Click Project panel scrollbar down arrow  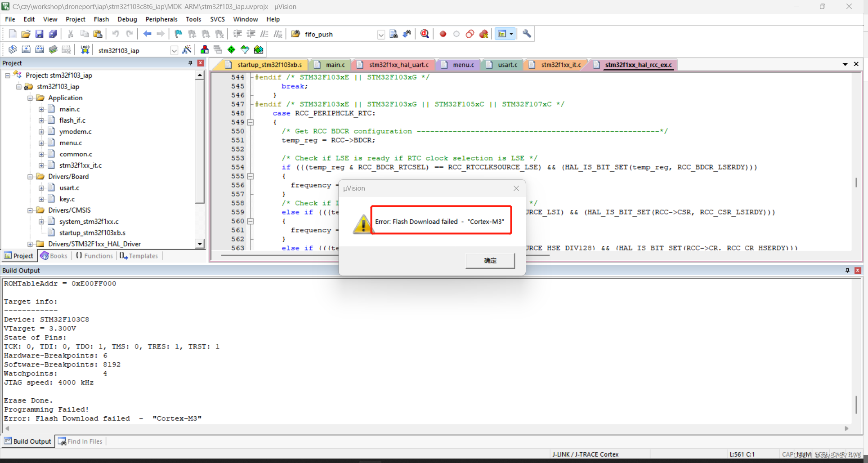(x=200, y=244)
